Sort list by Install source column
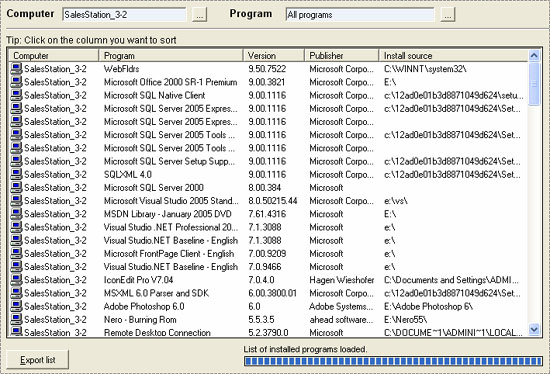Screen dimensions: 550x374 coord(454,55)
